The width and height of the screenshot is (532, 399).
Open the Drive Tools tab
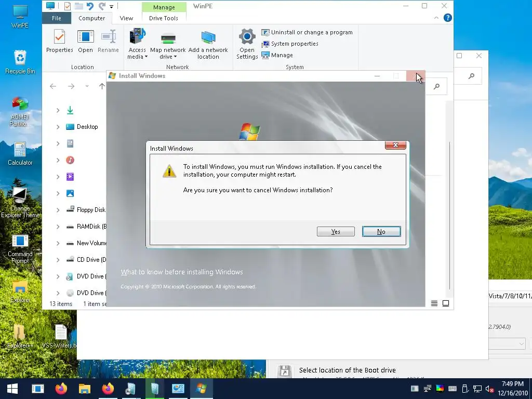[x=164, y=18]
